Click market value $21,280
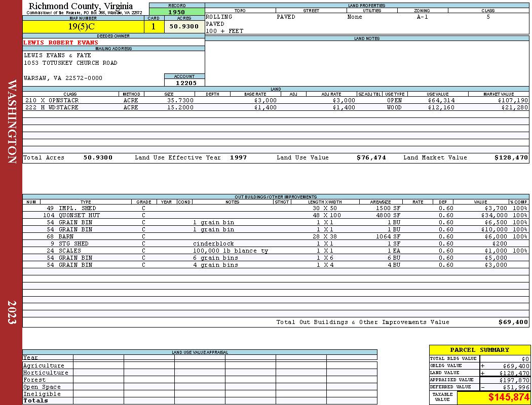The image size is (532, 405). coord(514,108)
